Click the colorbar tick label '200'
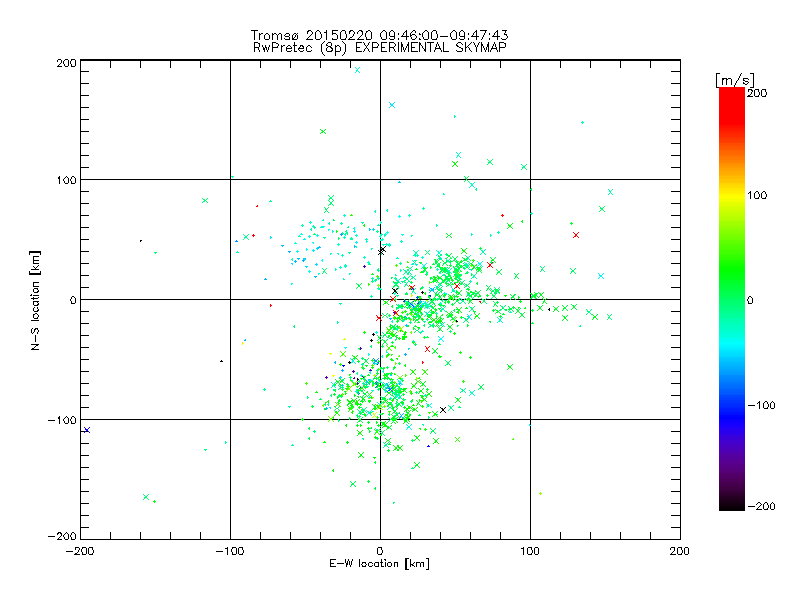 [757, 93]
